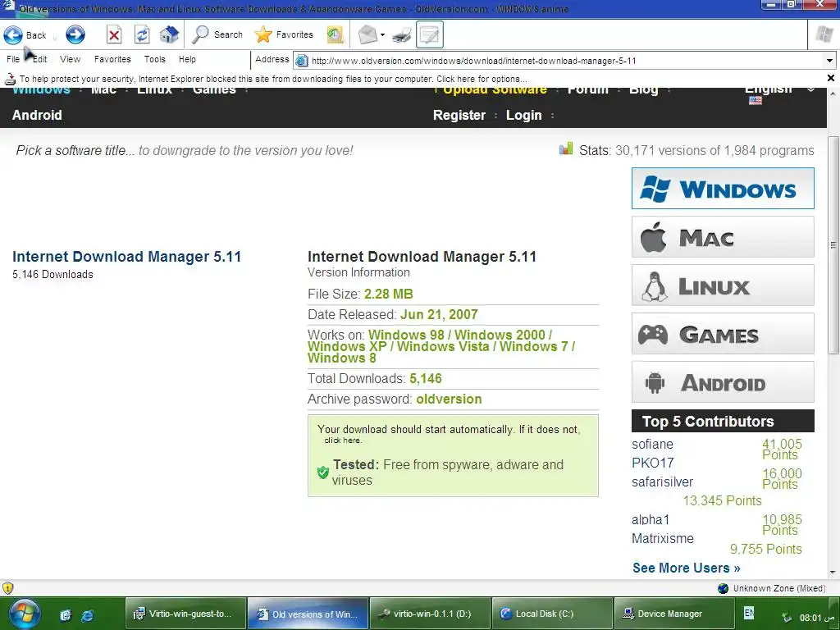Open contributor Matrixisme profile

tap(662, 538)
